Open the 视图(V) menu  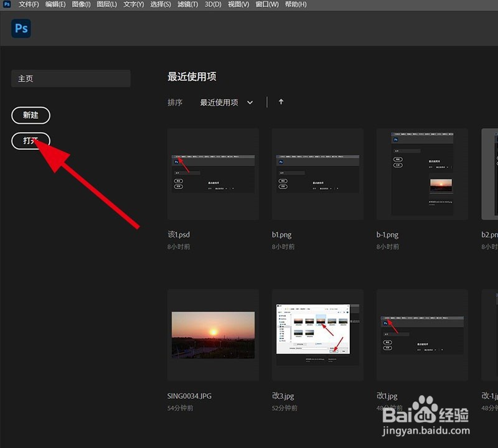click(238, 4)
